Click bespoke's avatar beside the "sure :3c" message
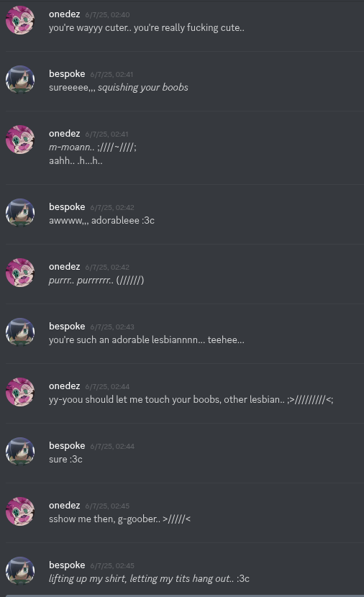 [x=20, y=452]
